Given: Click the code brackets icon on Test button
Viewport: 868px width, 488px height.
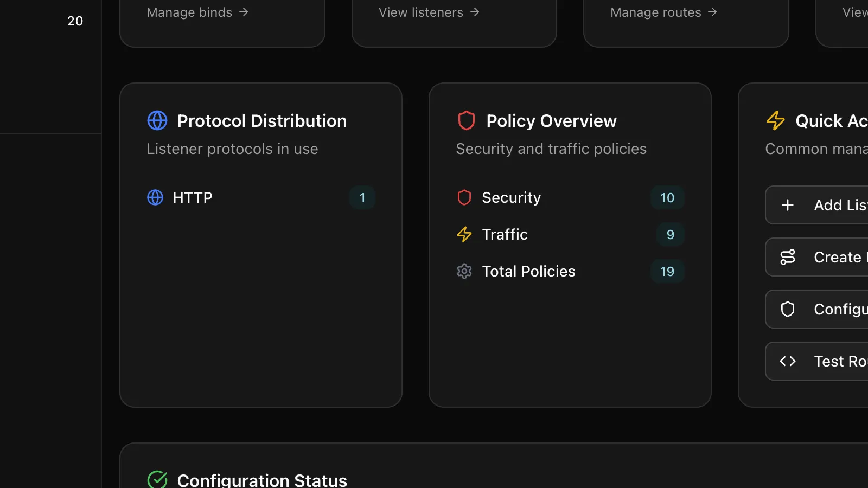Looking at the screenshot, I should 788,361.
